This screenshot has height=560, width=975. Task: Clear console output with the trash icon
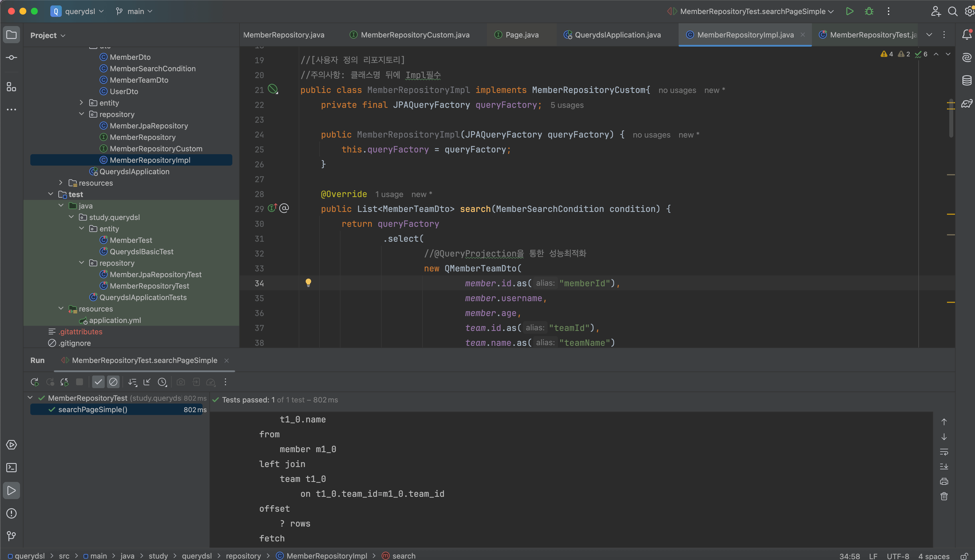tap(944, 497)
